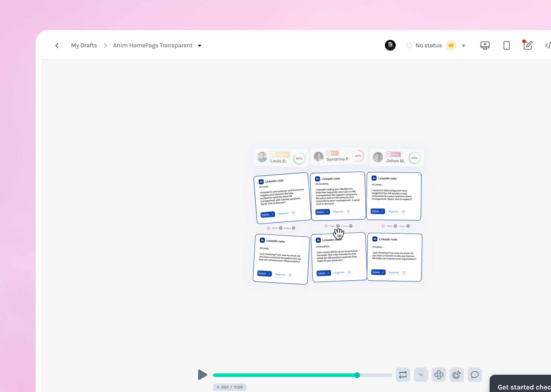Click Anim HomePage Transparent breadcrumb title
Image resolution: width=551 pixels, height=392 pixels.
click(153, 45)
